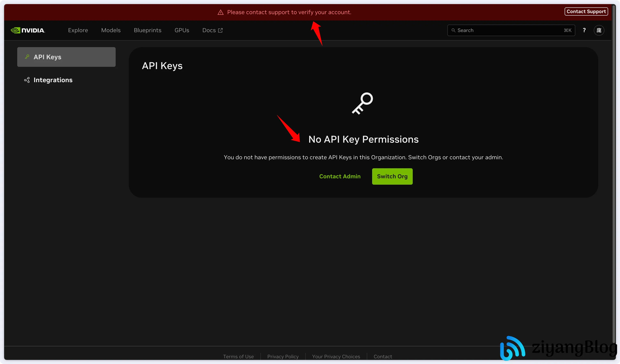Viewport: 620px width, 364px height.
Task: View the Privacy Policy
Action: (x=283, y=356)
